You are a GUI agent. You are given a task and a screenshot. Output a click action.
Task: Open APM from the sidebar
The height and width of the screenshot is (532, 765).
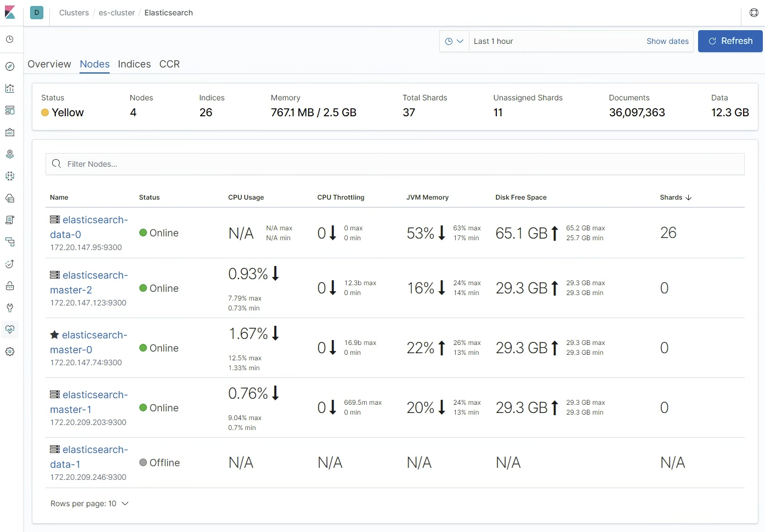[x=10, y=242]
